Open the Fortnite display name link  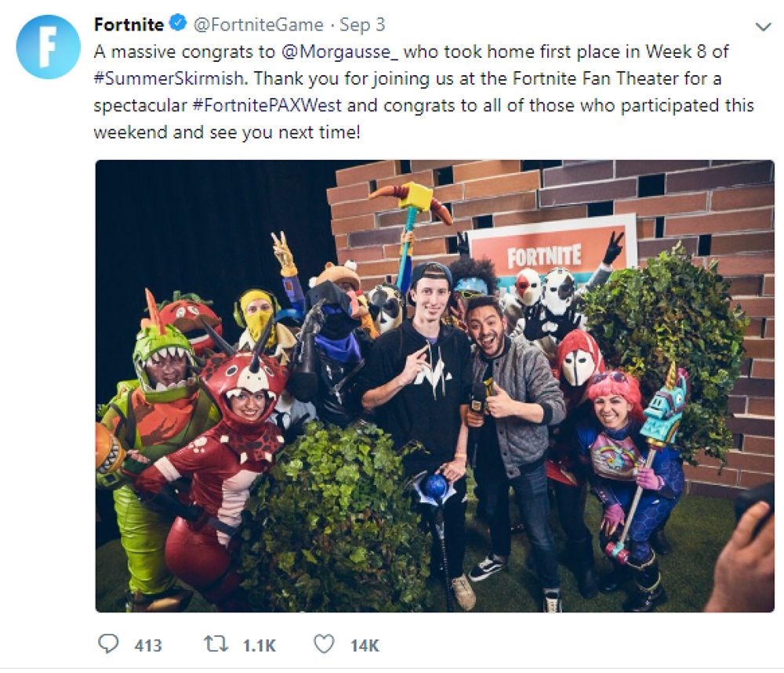[x=130, y=25]
